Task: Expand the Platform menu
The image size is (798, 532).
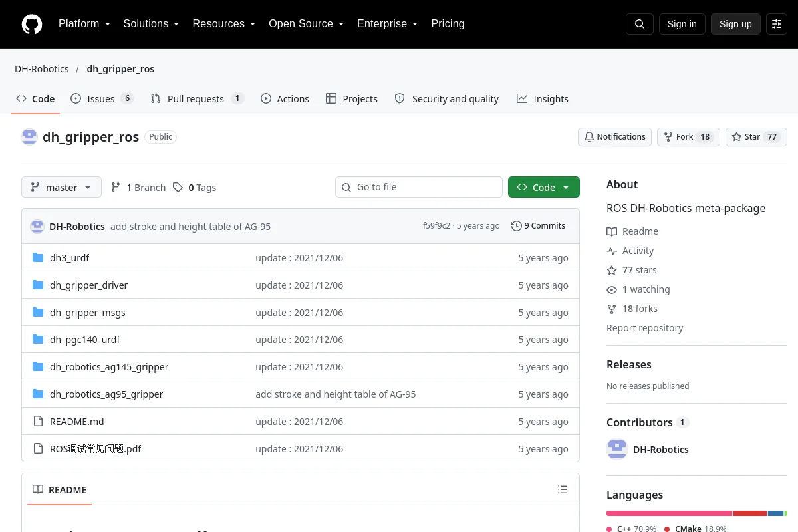Action: tap(84, 24)
